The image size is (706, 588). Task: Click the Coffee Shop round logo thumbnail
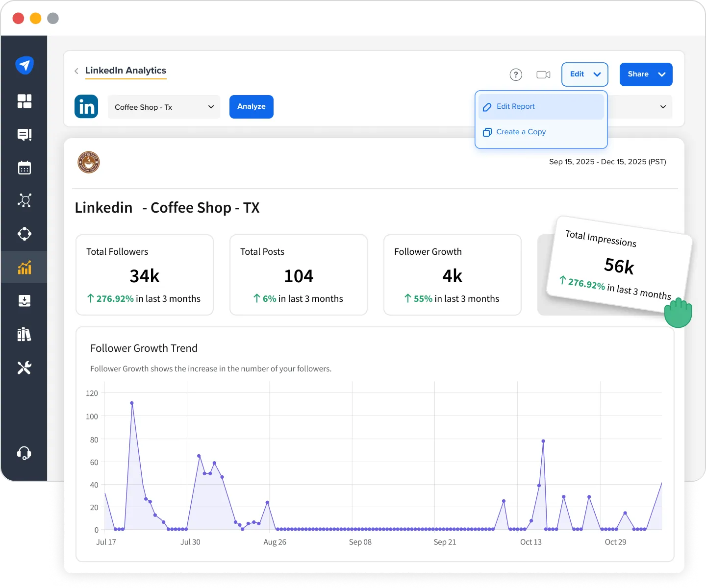click(89, 162)
